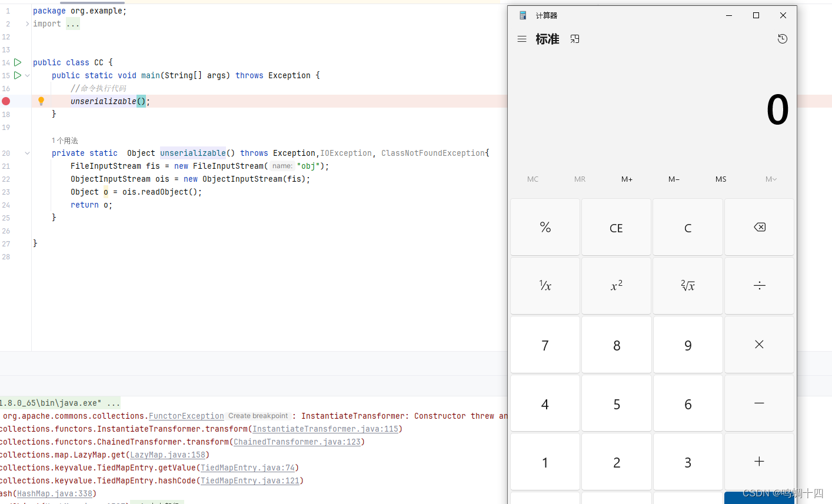Click Create breakpoint hint in console

(258, 416)
